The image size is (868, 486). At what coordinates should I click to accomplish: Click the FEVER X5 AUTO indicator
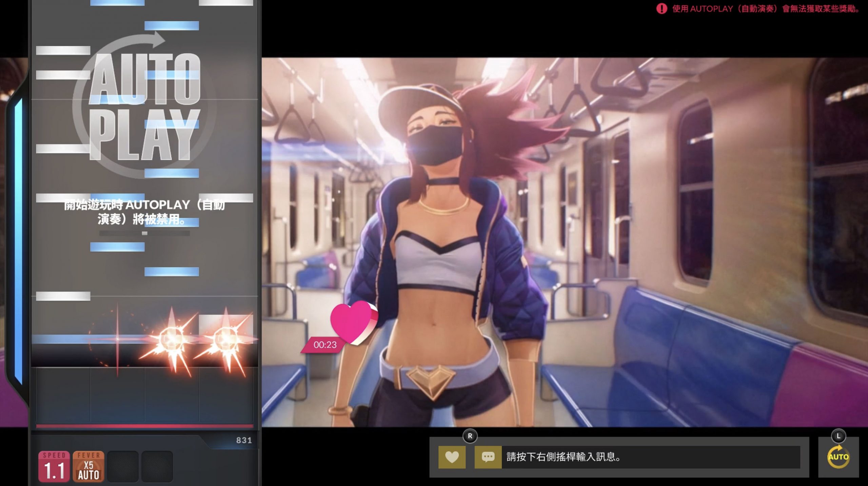pos(88,466)
